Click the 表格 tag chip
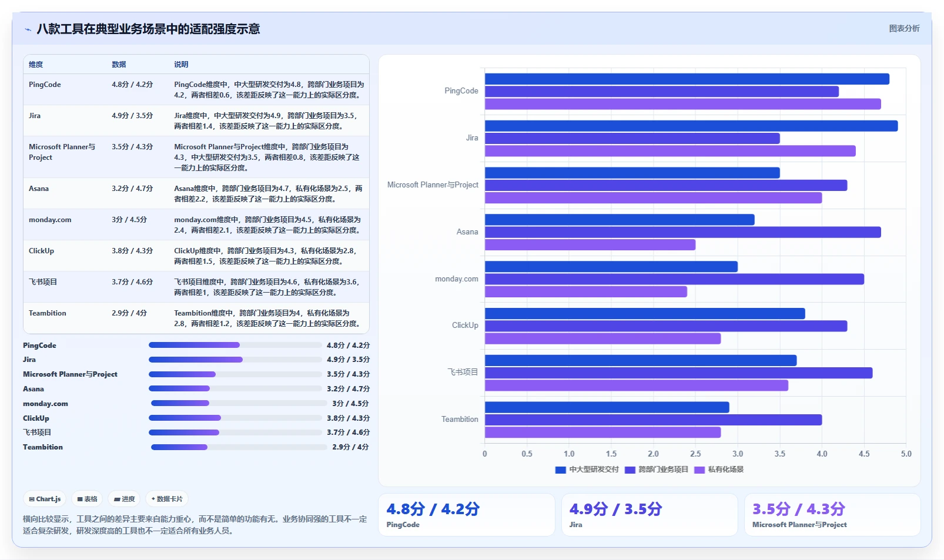 click(88, 499)
